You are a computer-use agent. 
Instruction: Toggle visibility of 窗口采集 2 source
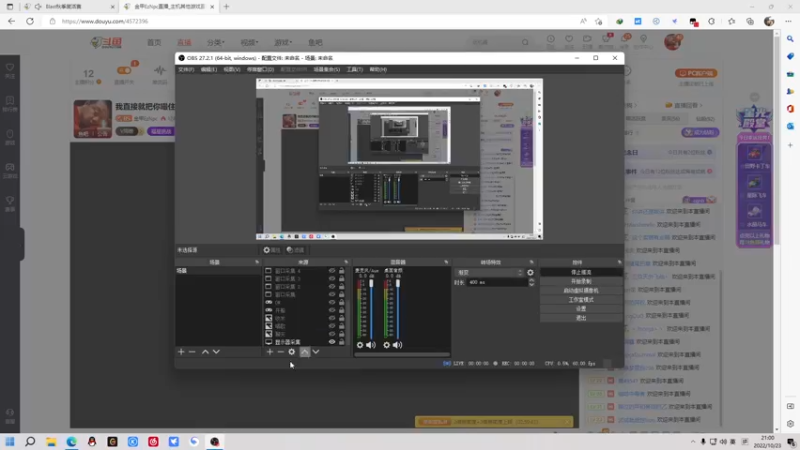pos(332,287)
